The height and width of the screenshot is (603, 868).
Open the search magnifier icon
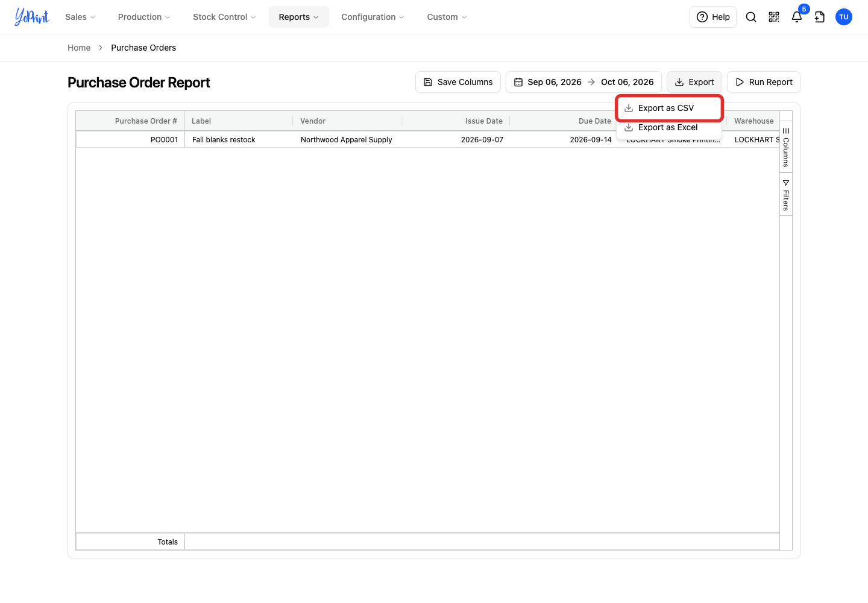coord(751,17)
